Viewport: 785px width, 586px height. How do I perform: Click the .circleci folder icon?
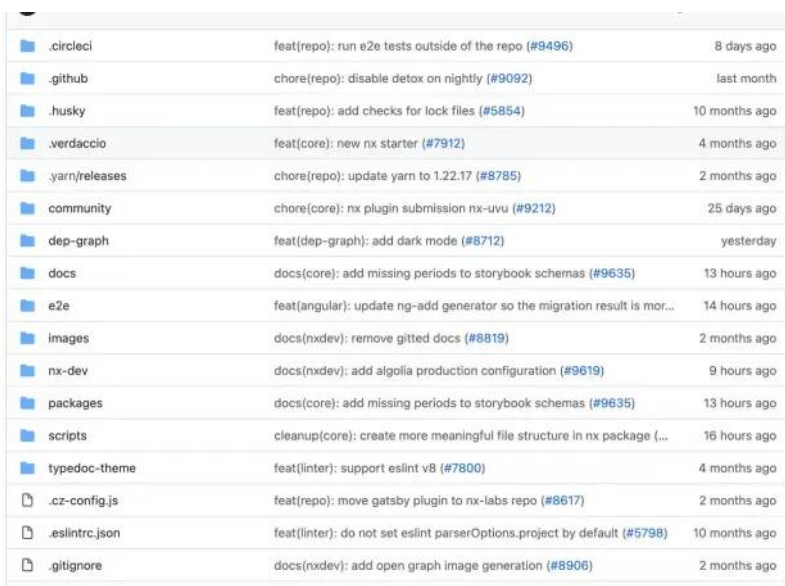point(28,46)
